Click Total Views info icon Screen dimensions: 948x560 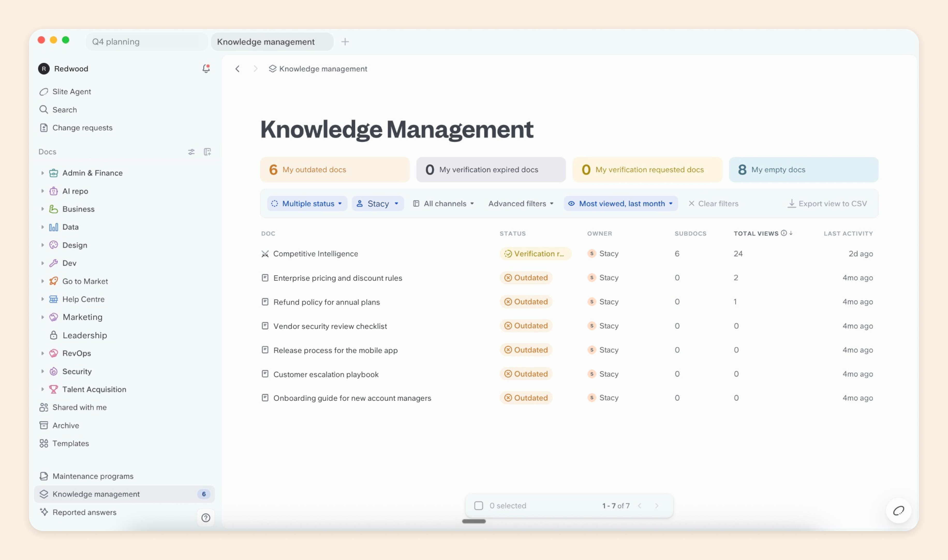click(784, 233)
